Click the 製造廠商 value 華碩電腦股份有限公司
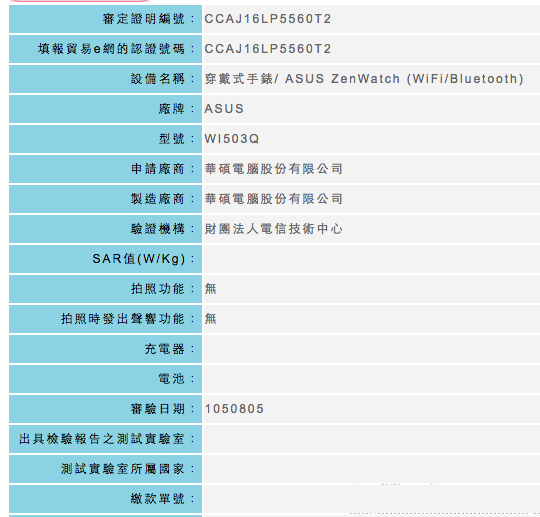540x517 pixels. pyautogui.click(x=274, y=199)
